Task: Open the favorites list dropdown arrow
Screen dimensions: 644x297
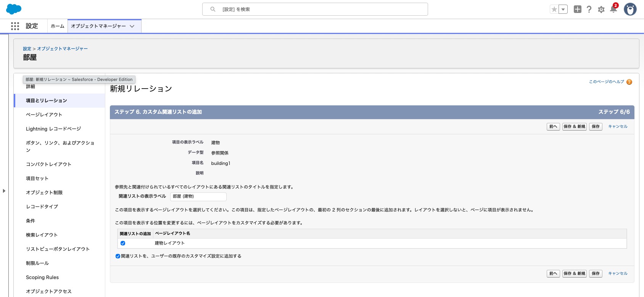Action: point(563,10)
